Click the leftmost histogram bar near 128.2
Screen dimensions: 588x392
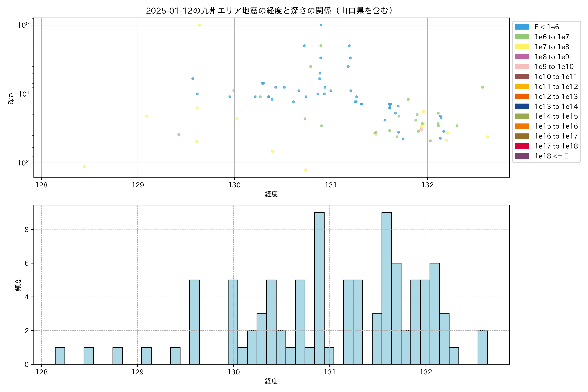point(60,356)
